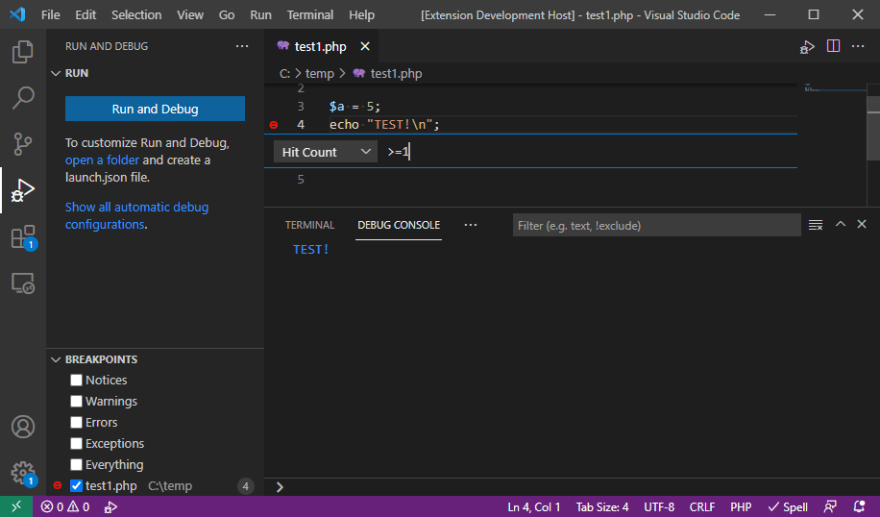Screen dimensions: 880x517
Task: Maximize the panel with the up chevron
Action: pyautogui.click(x=840, y=224)
